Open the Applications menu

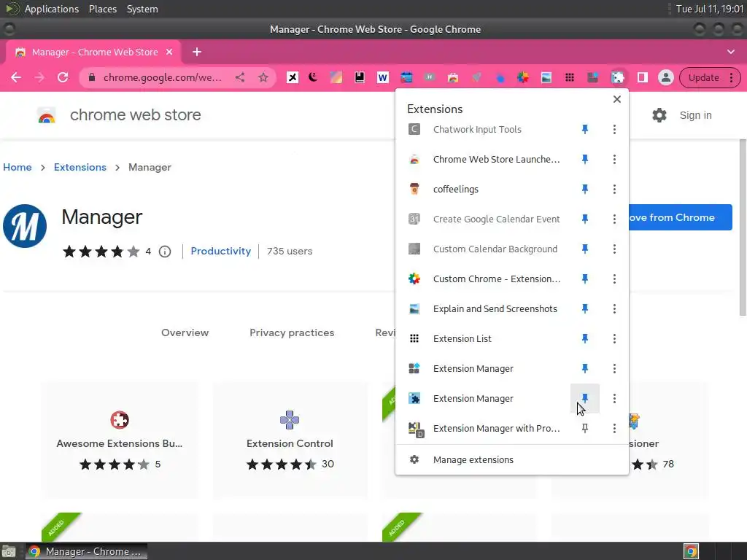(x=52, y=9)
